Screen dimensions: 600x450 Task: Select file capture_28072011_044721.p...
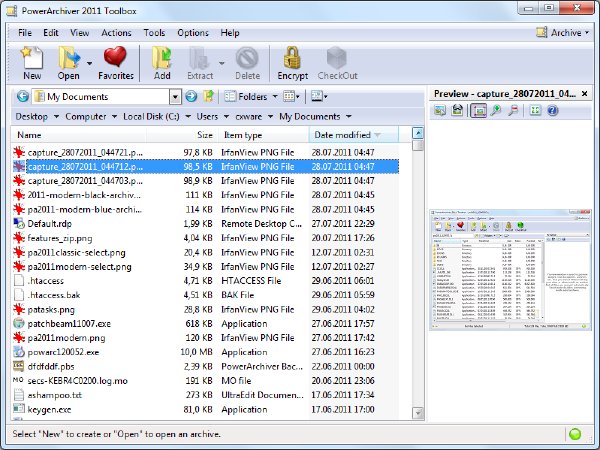205,152
